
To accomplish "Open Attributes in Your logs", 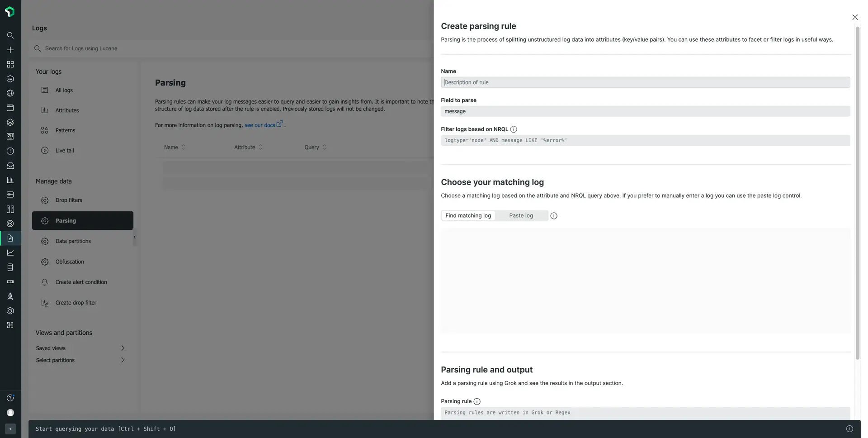I will pos(83,110).
